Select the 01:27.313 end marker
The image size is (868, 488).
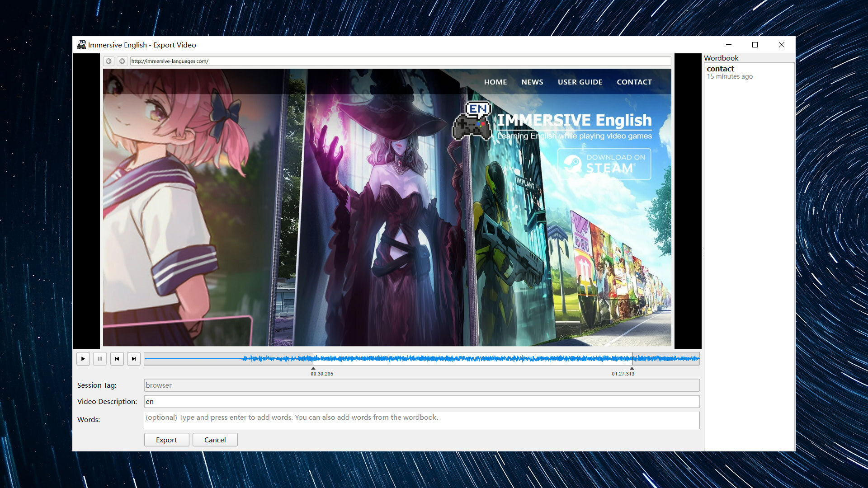point(632,369)
